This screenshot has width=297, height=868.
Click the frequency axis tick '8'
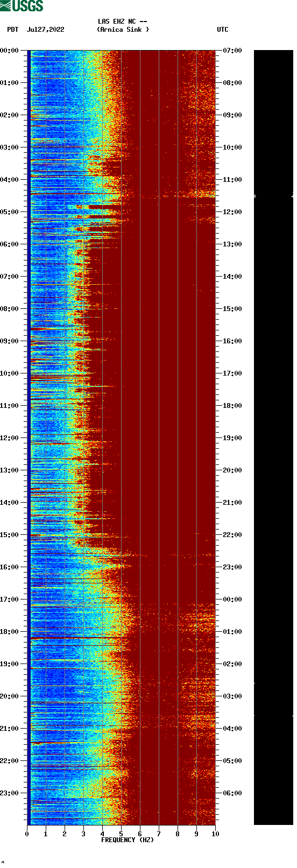pyautogui.click(x=178, y=834)
